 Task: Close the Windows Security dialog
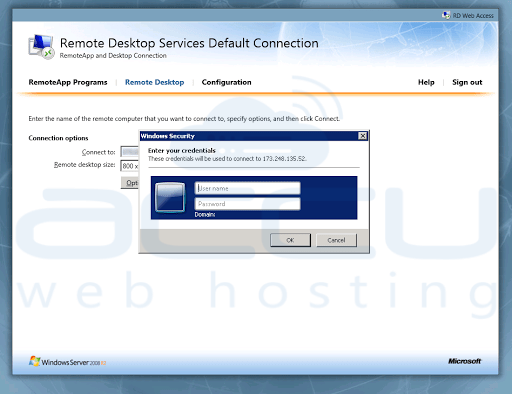pos(363,136)
